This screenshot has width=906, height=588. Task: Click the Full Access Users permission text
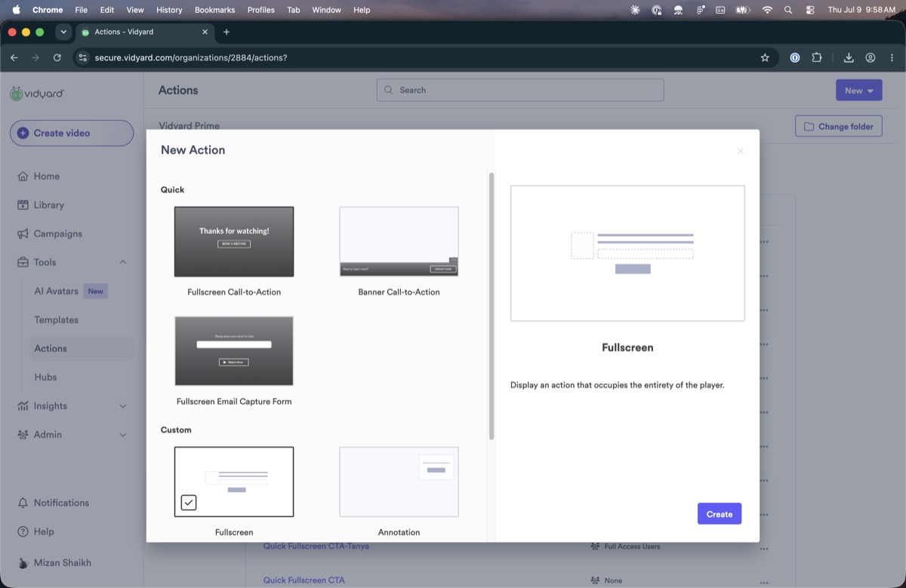point(632,546)
